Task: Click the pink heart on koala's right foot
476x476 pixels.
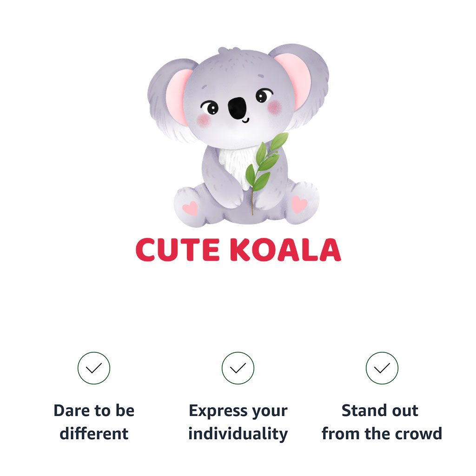Action: pos(299,204)
